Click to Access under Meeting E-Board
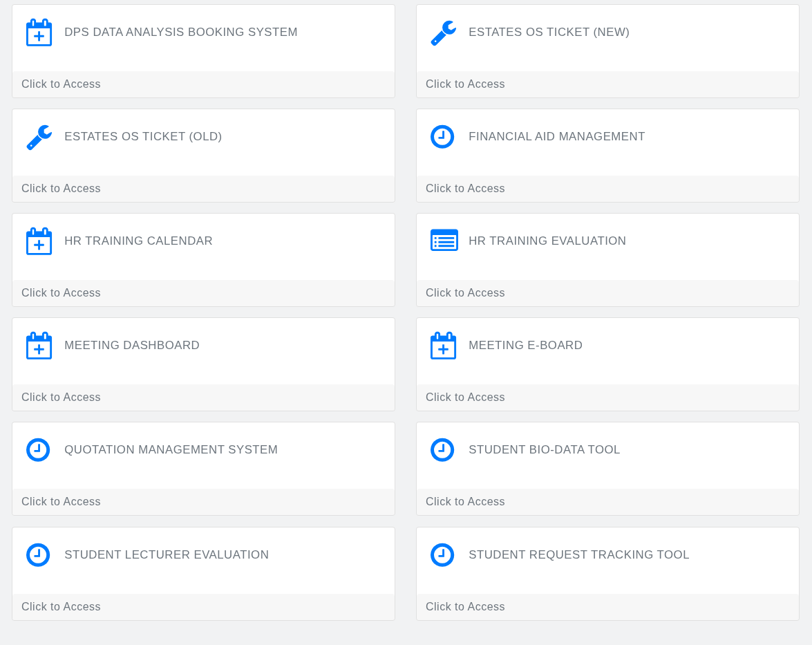This screenshot has height=645, width=812. point(465,398)
